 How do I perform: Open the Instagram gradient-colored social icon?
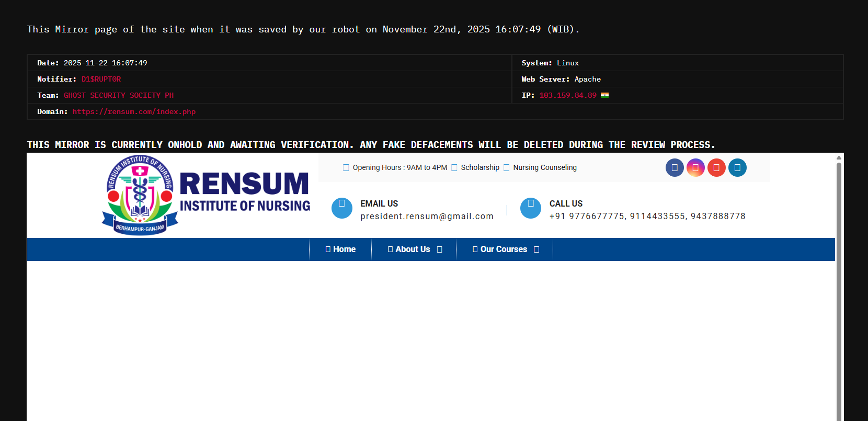[x=695, y=168]
